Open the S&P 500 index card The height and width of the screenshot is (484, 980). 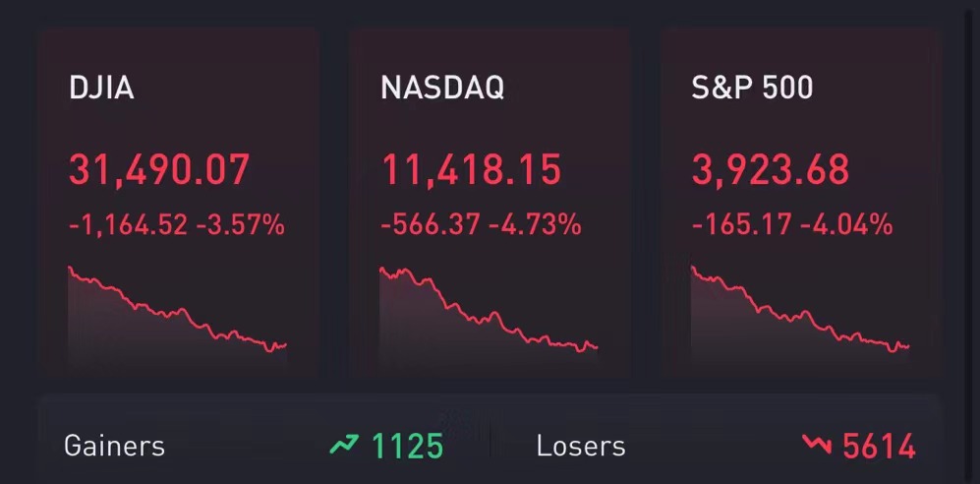(x=801, y=203)
